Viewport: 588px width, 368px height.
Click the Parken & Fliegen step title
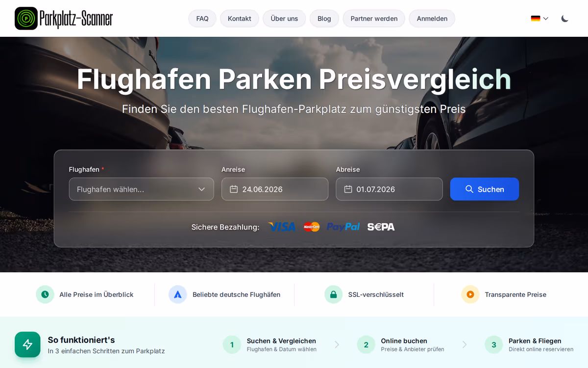coord(535,341)
